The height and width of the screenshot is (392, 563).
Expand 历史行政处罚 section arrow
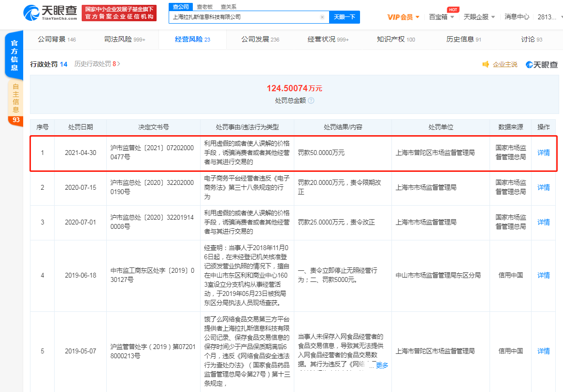tap(119, 64)
